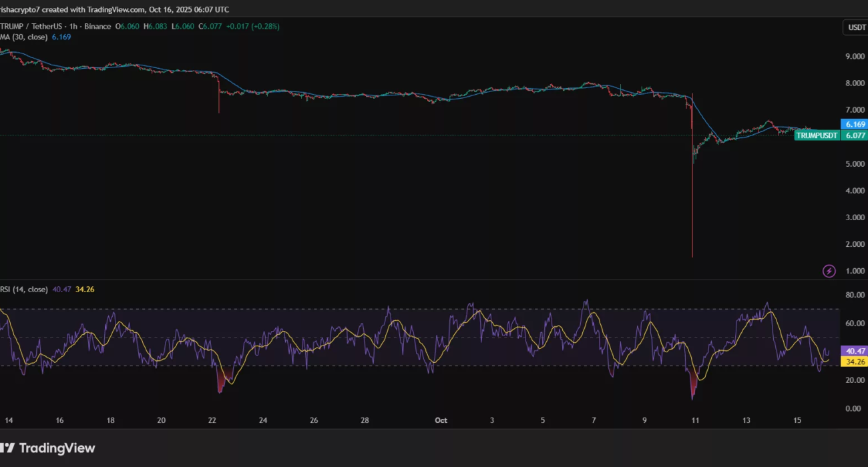Click the yellow 34.26 RSI axis label
Viewport: 868px width, 467px height.
pyautogui.click(x=855, y=362)
